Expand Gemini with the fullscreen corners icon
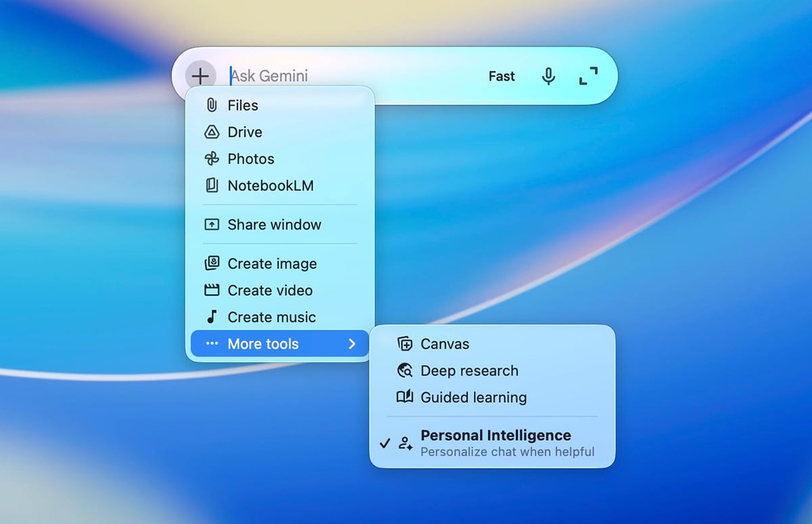Viewport: 812px width, 524px height. 589,76
